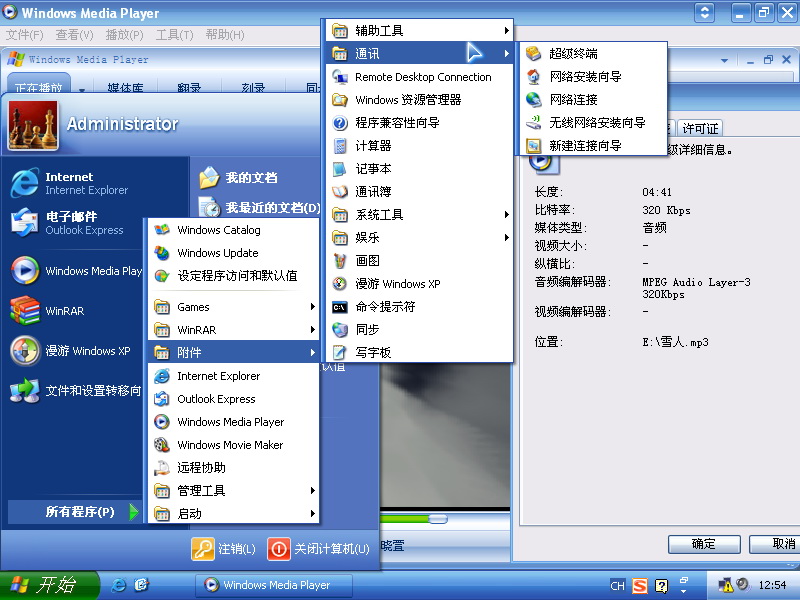Click volume speaker tray icon

(x=742, y=584)
